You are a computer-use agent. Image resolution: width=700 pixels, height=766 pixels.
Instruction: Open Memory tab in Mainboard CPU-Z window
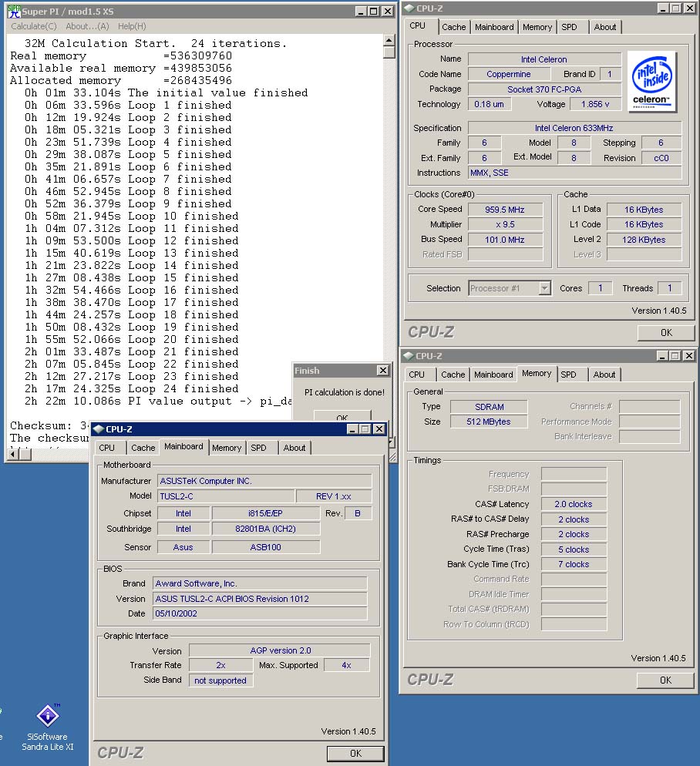pos(227,448)
